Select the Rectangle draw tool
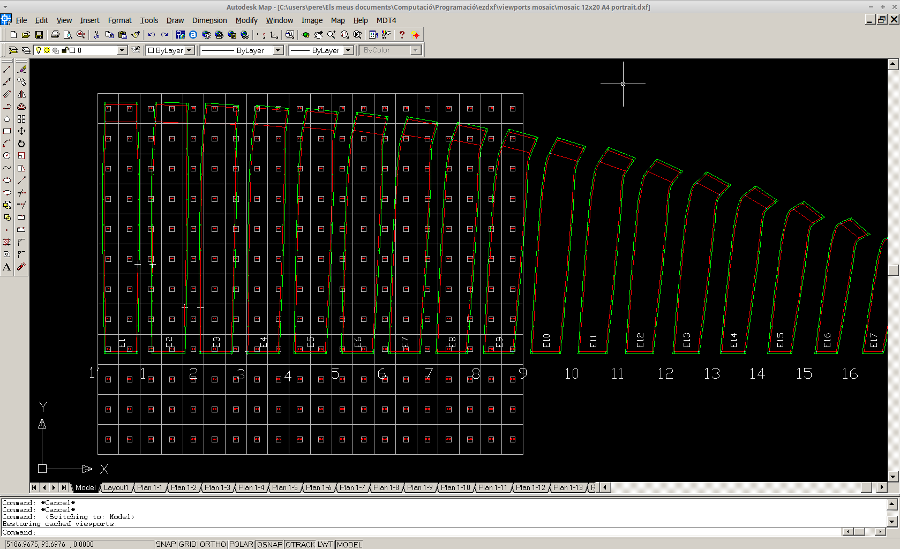Image resolution: width=900 pixels, height=549 pixels. click(x=7, y=131)
